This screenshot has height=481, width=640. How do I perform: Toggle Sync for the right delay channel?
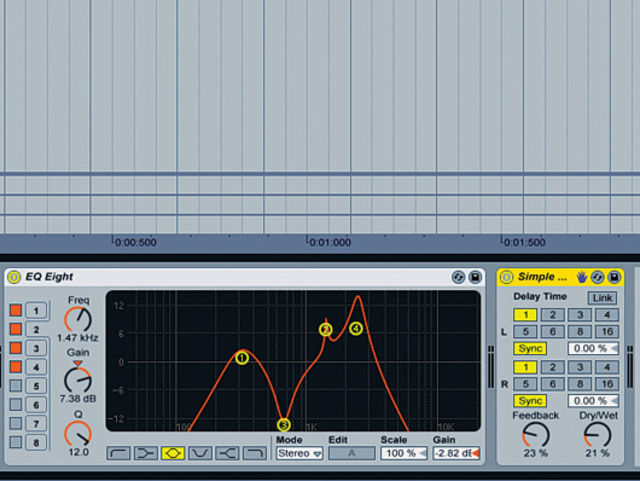tap(530, 401)
